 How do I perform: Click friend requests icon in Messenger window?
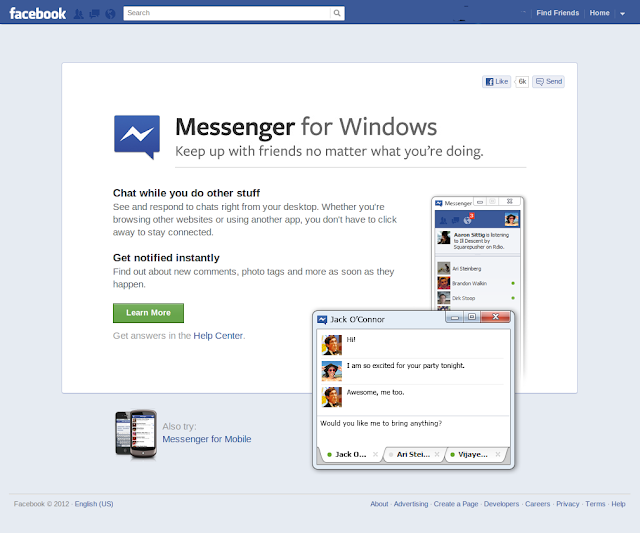[x=443, y=221]
